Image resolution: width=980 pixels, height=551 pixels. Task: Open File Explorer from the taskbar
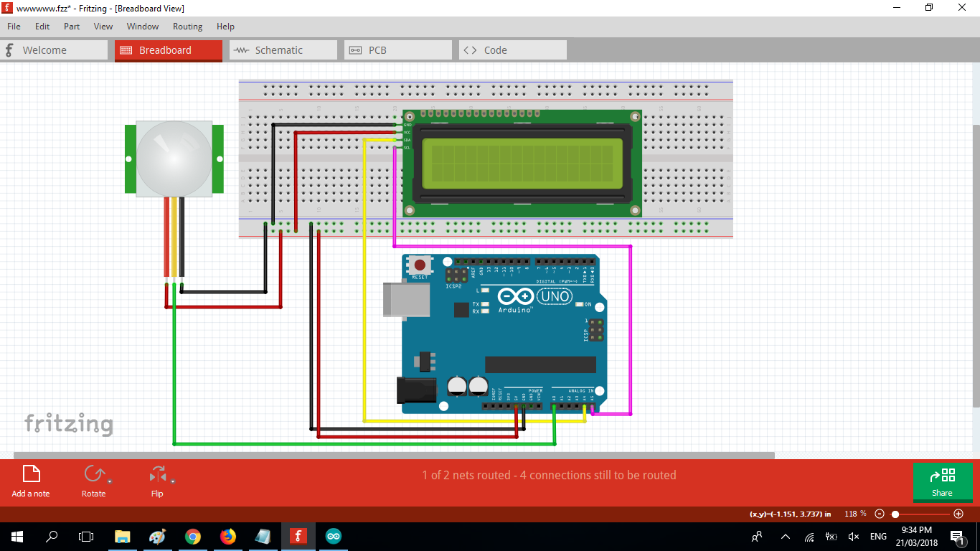coord(123,536)
